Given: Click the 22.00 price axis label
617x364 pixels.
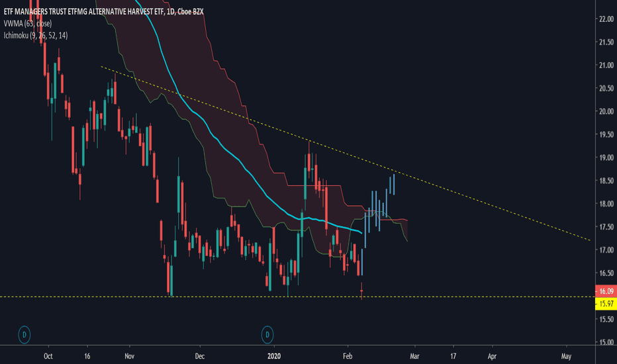Looking at the screenshot, I should [606, 19].
